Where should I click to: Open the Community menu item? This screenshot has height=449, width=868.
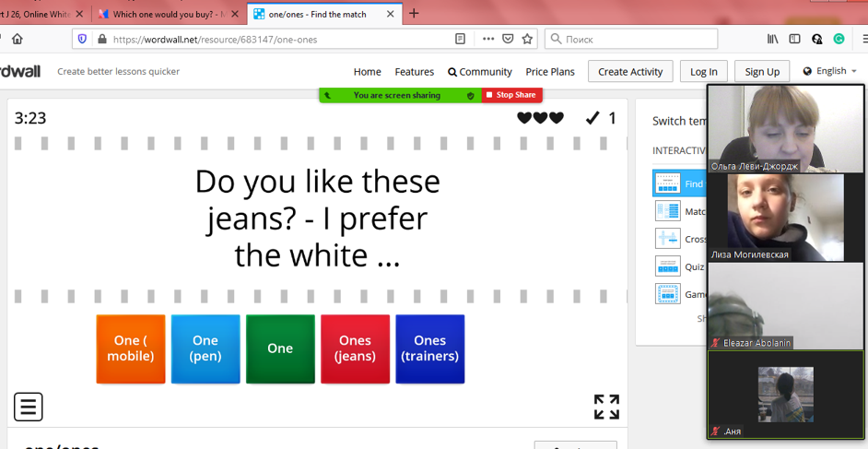480,72
